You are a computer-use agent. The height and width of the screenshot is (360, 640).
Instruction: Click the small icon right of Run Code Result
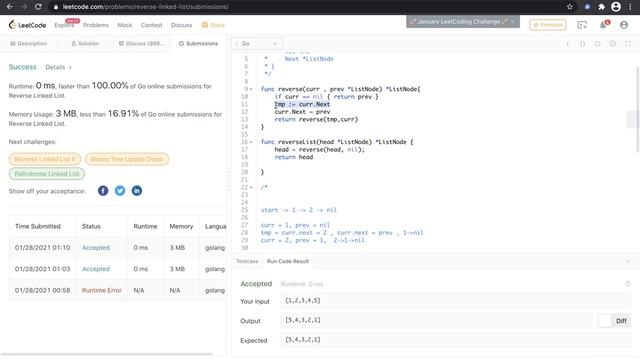[628, 284]
